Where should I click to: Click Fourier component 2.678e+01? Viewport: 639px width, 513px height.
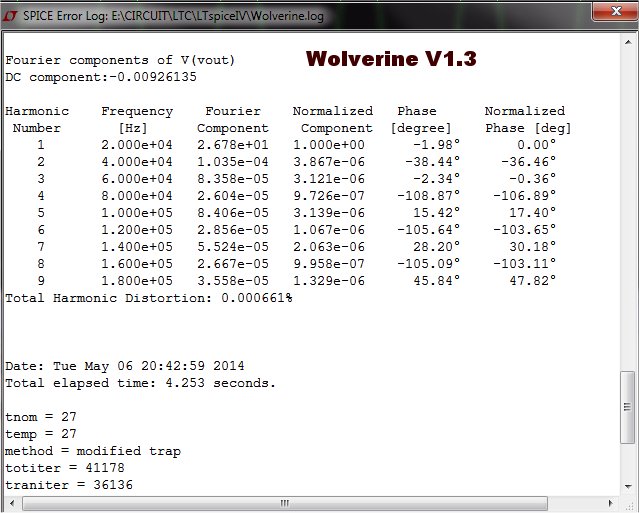click(x=233, y=145)
